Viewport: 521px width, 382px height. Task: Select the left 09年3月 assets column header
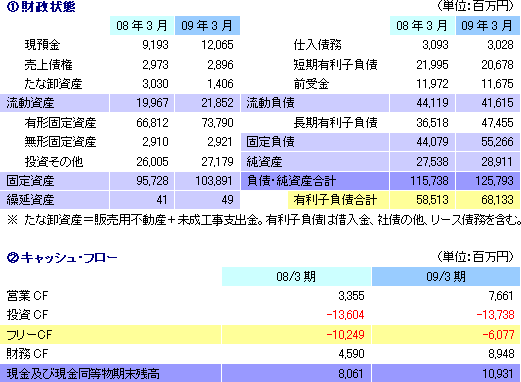pos(207,26)
